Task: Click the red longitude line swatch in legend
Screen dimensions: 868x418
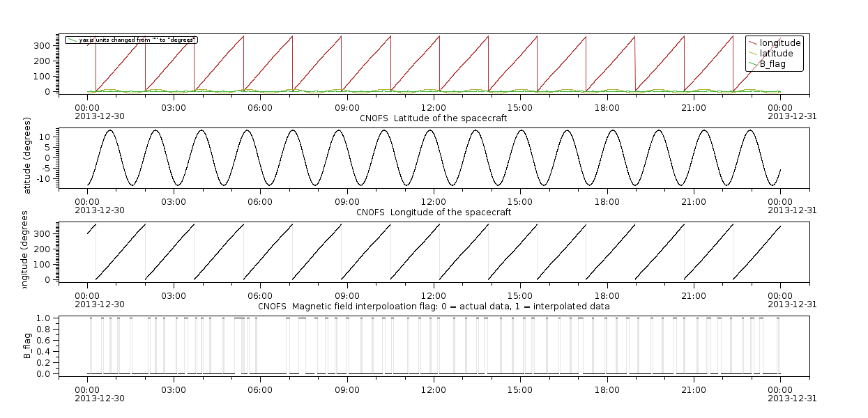Action: pos(752,43)
